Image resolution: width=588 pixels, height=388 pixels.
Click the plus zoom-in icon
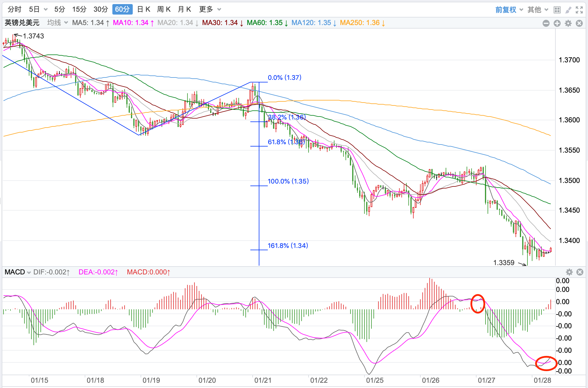[557, 23]
